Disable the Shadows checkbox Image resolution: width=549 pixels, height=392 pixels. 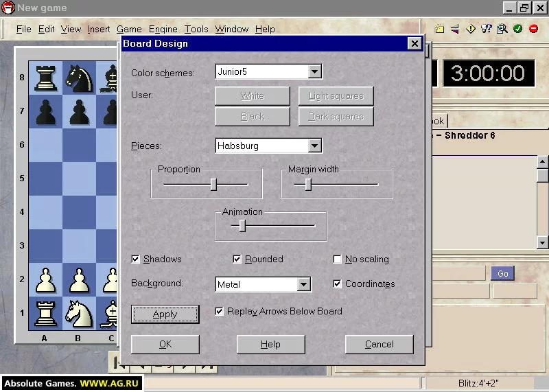[x=135, y=259]
